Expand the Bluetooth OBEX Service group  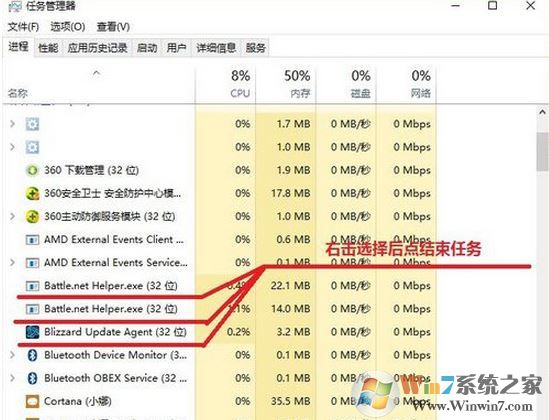pyautogui.click(x=12, y=378)
